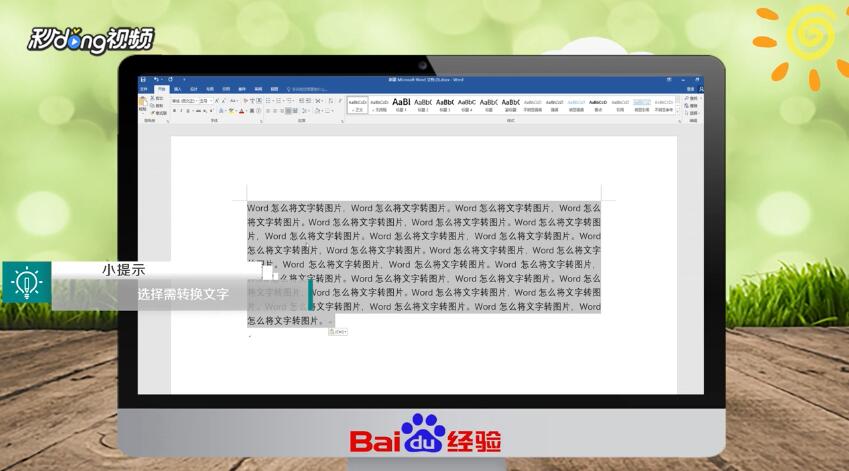Start a bulleted list
This screenshot has height=471, width=849.
(x=269, y=101)
